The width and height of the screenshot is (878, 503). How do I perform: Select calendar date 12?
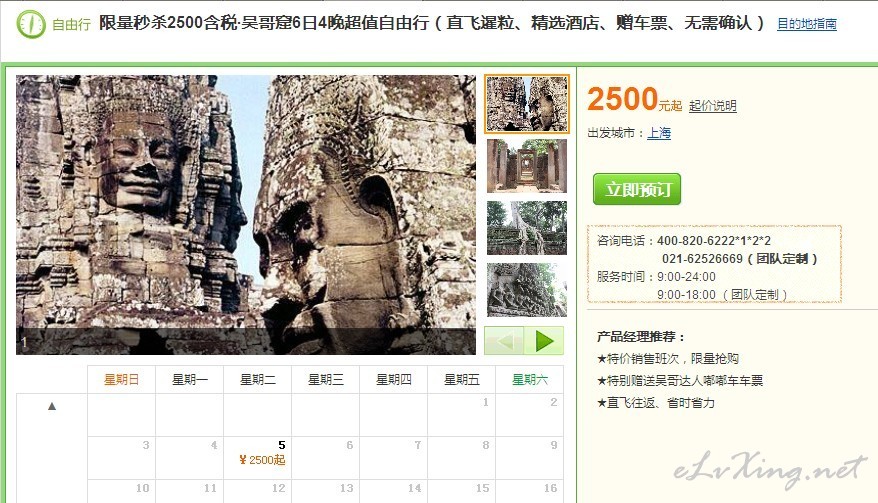(258, 491)
